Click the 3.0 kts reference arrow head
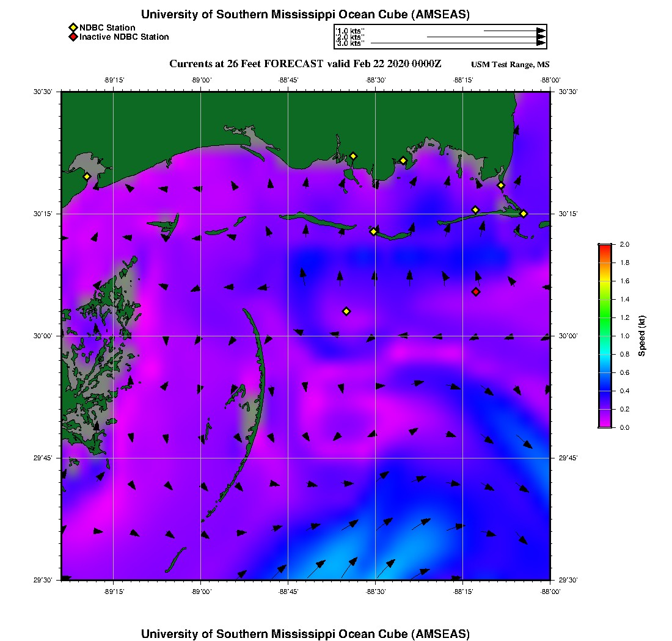This screenshot has height=641, width=672. tap(541, 43)
